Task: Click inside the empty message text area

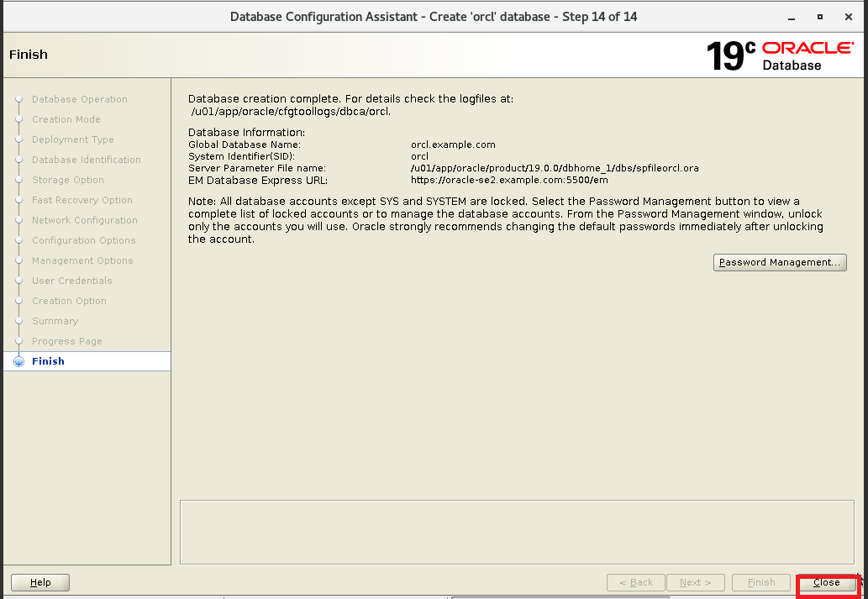Action: (517, 532)
